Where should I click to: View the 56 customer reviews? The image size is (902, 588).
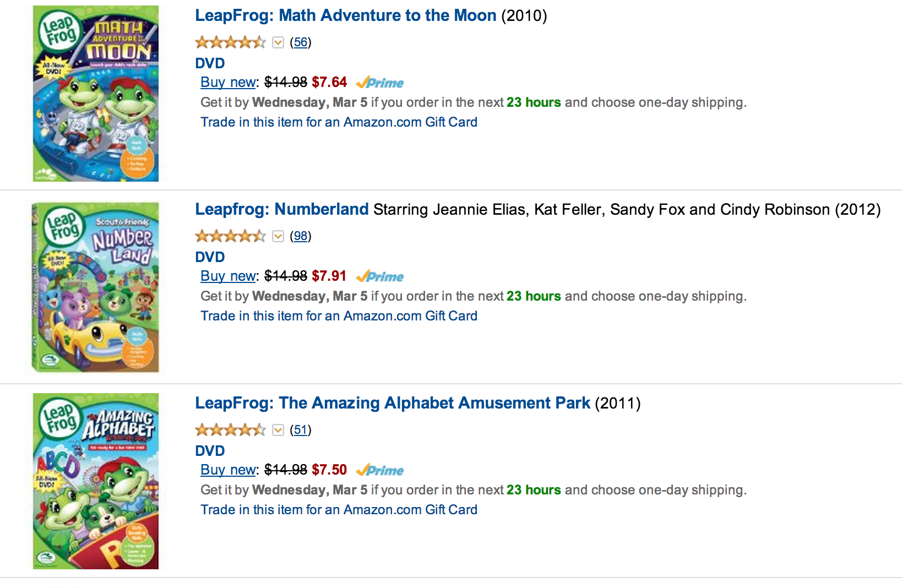[301, 42]
